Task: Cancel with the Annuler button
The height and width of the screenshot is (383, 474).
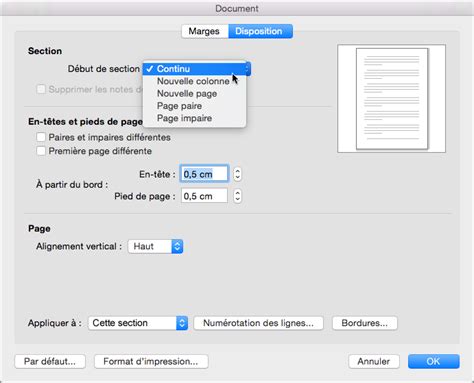Action: click(x=374, y=361)
